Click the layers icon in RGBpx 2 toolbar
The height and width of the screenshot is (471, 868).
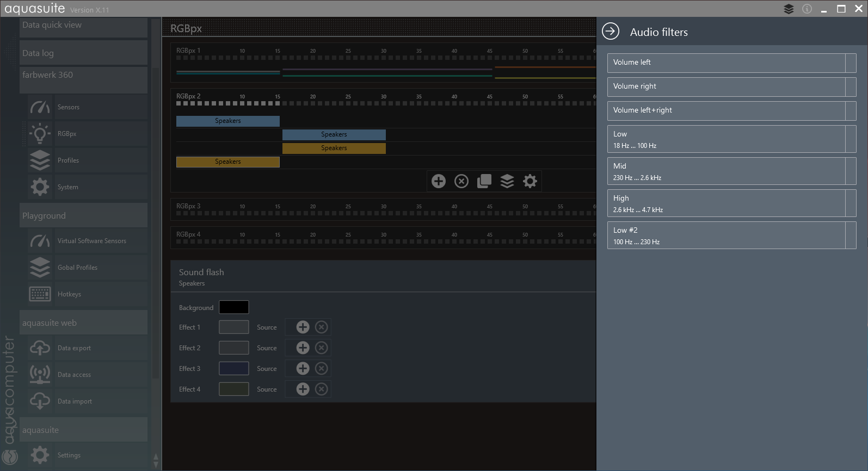click(x=507, y=181)
